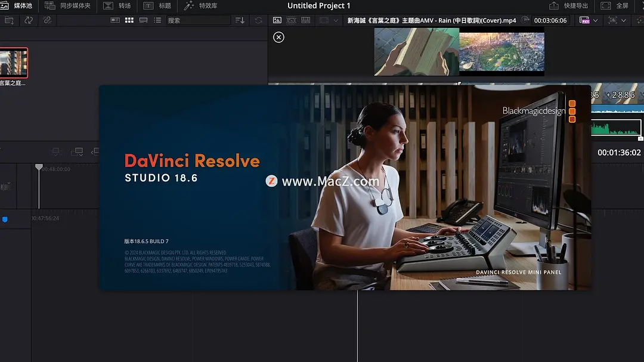Expand the proxy media dropdown arrow
The height and width of the screenshot is (362, 644).
coord(596,20)
